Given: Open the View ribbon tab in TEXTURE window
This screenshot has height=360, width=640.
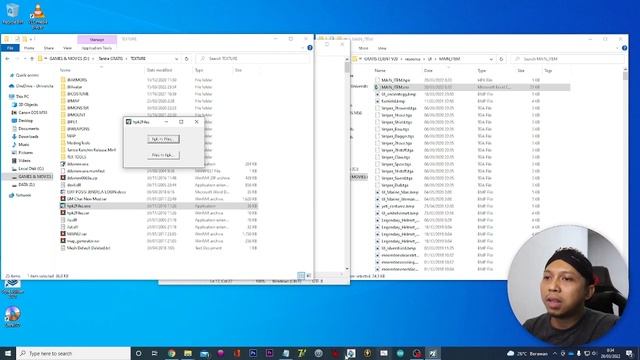Looking at the screenshot, I should point(67,48).
